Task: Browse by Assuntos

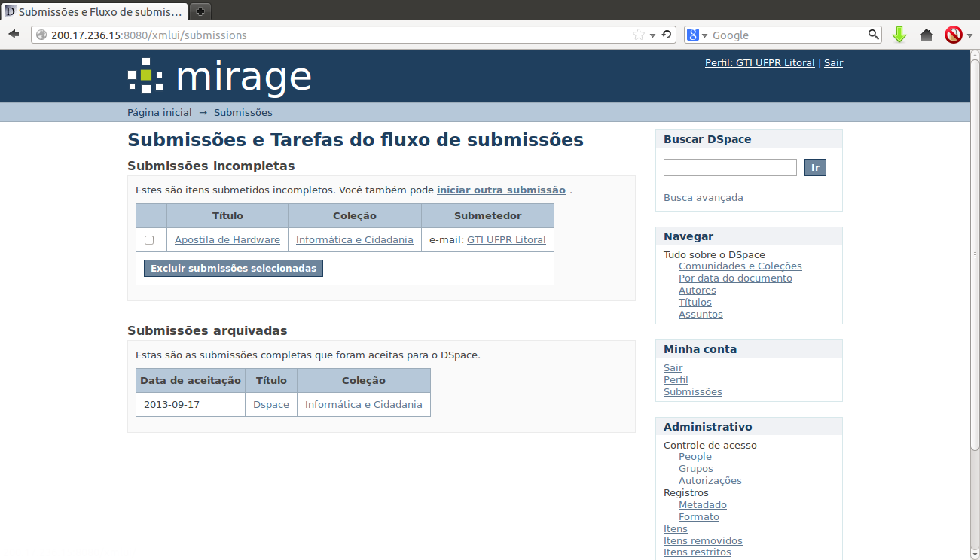Action: tap(701, 315)
